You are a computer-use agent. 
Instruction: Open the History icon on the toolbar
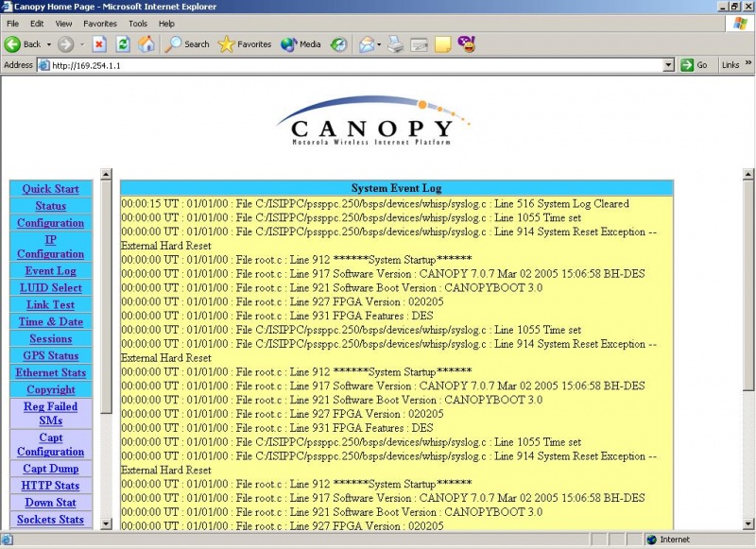pos(336,43)
